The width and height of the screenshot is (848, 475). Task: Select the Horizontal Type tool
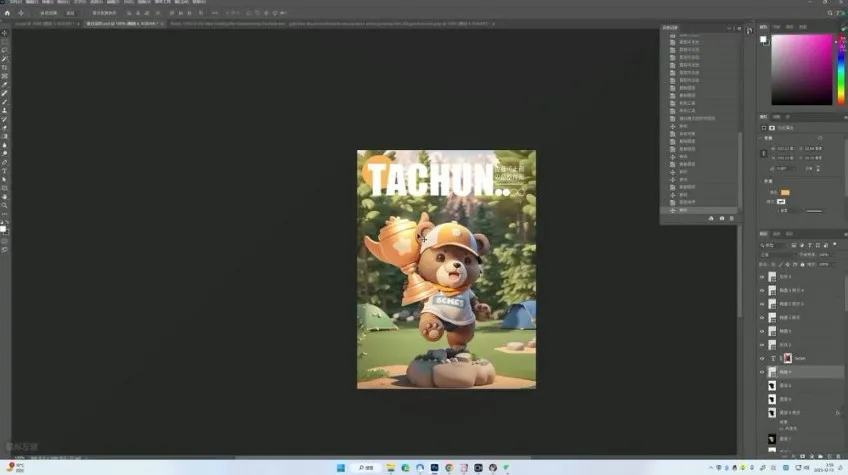[x=4, y=170]
